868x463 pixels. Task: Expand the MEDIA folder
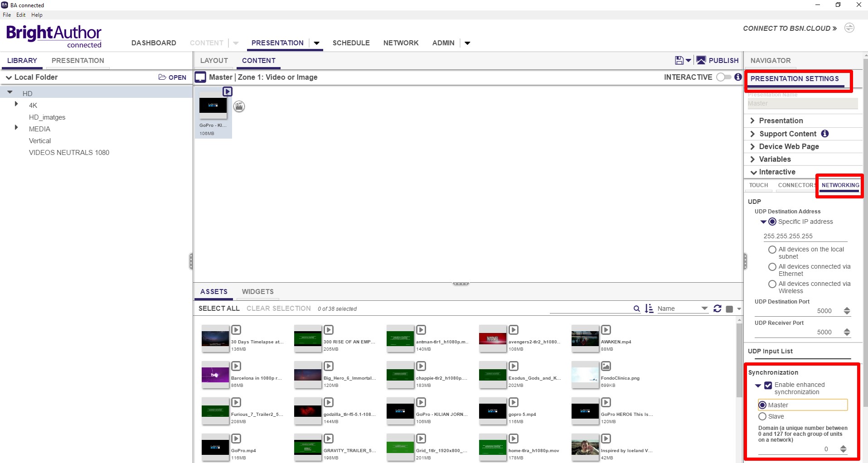click(x=16, y=128)
